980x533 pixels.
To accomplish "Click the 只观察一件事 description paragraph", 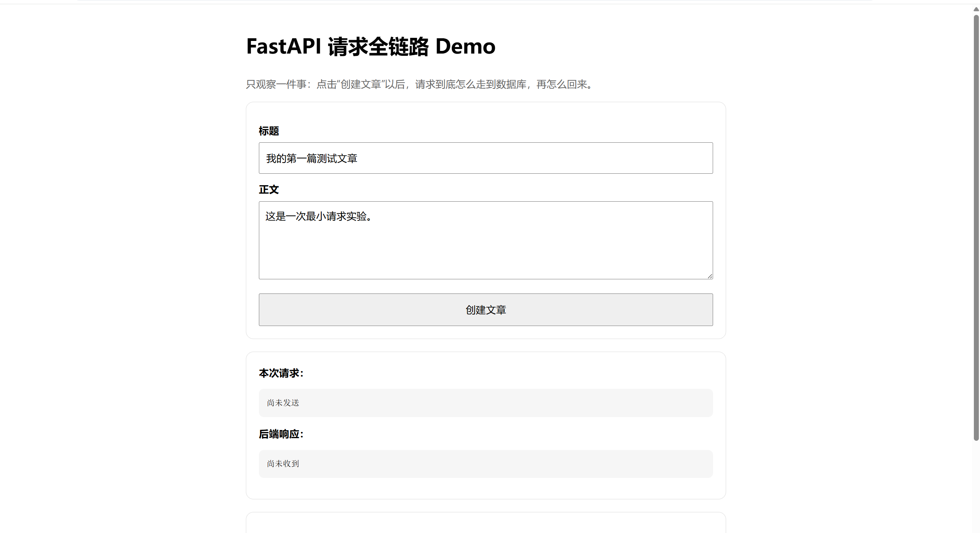I will pos(420,84).
